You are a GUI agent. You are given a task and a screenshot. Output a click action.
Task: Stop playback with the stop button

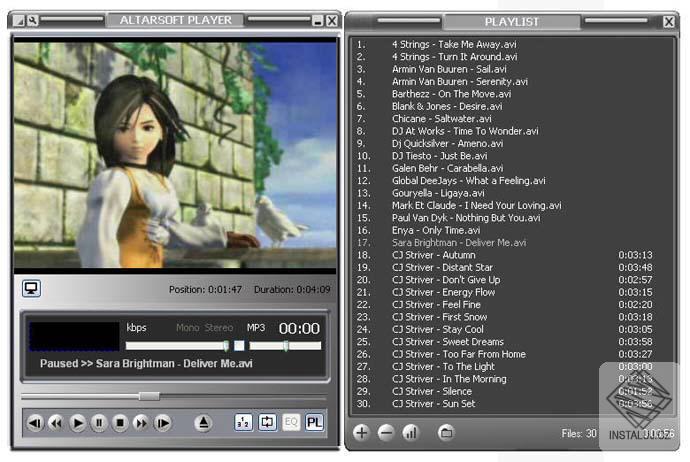tap(120, 423)
